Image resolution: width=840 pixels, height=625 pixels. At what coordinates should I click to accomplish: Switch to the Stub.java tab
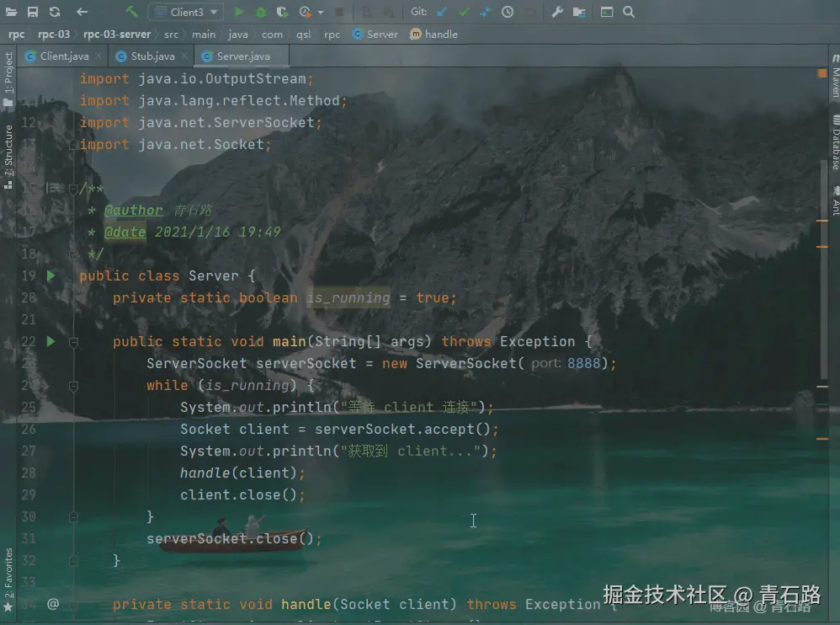150,56
